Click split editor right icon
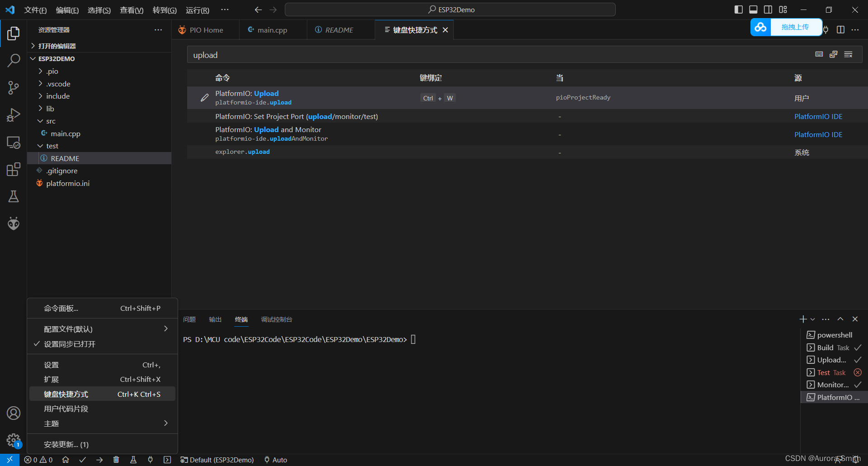The image size is (868, 466). 840,29
